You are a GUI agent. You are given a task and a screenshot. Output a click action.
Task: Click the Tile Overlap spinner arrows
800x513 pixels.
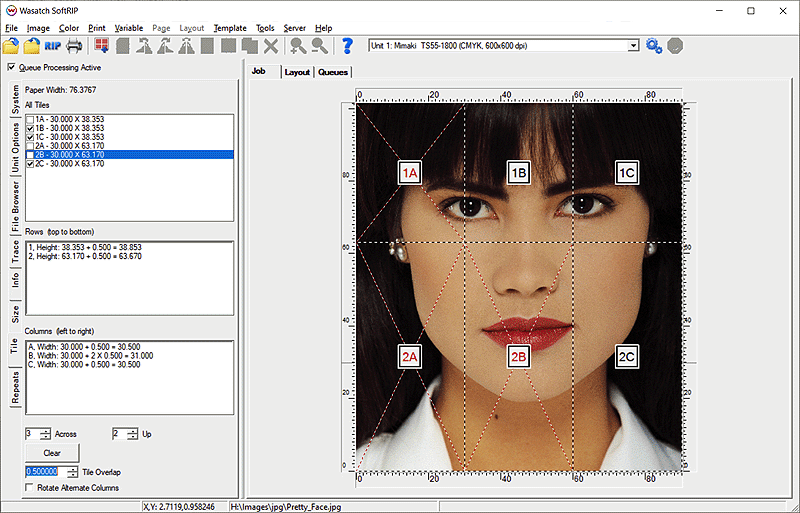(72, 472)
